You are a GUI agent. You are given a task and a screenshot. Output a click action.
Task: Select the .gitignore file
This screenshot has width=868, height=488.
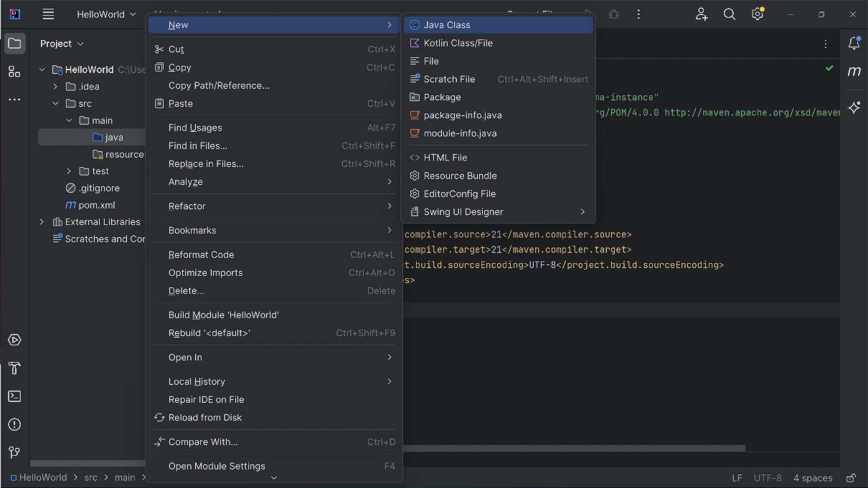click(93, 188)
